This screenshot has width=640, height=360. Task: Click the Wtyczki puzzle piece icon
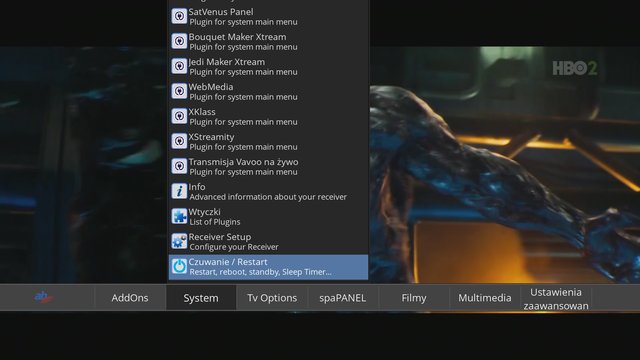coord(179,216)
